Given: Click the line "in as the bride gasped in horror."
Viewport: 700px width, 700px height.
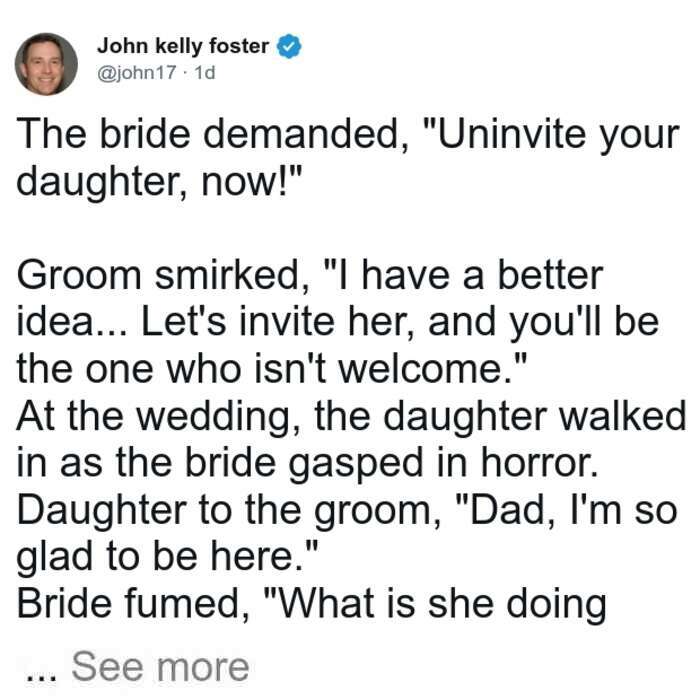Looking at the screenshot, I should pos(307,463).
